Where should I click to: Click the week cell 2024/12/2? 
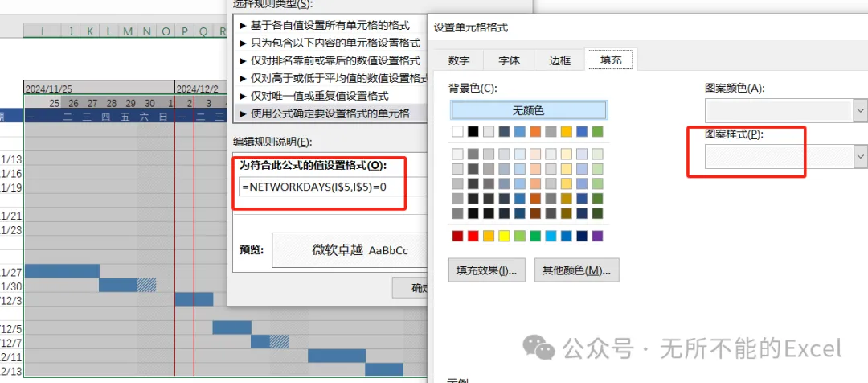point(201,89)
